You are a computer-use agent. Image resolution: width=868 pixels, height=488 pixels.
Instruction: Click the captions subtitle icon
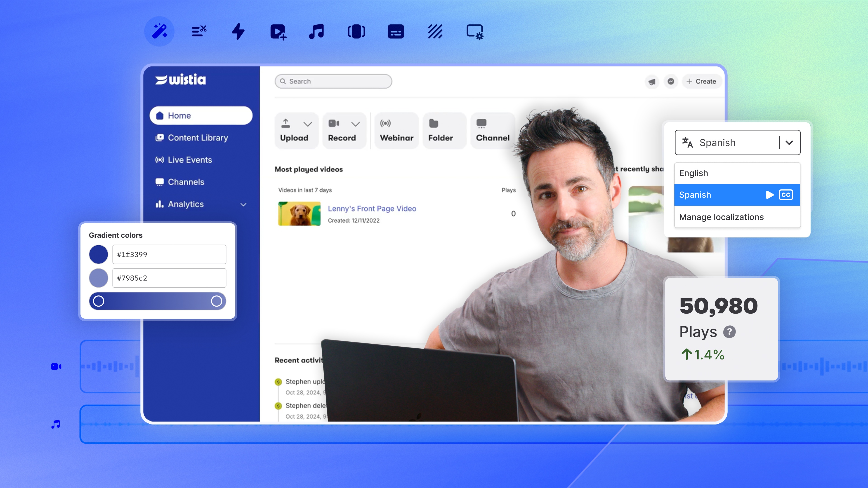tap(396, 32)
